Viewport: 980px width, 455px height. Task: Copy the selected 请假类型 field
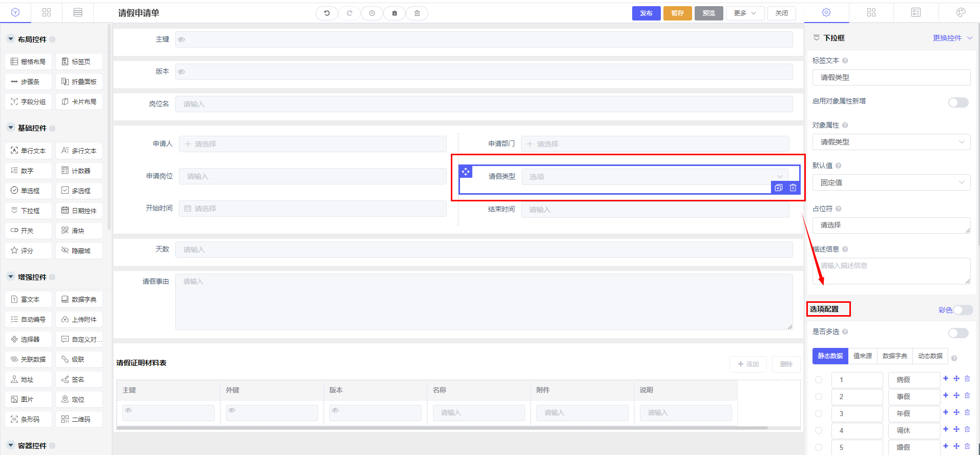coord(779,188)
